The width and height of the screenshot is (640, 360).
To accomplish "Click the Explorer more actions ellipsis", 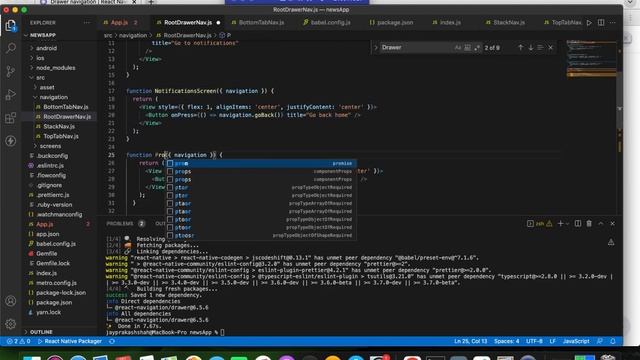I will (x=87, y=23).
